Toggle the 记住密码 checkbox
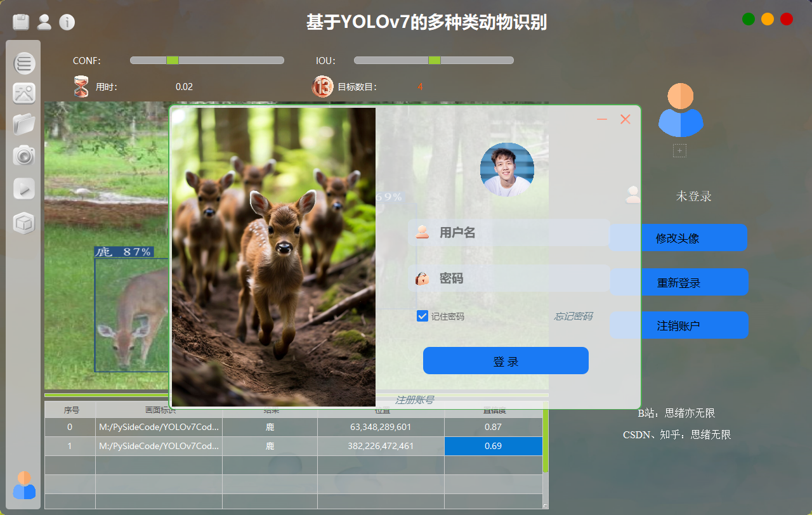This screenshot has height=515, width=812. (x=422, y=316)
